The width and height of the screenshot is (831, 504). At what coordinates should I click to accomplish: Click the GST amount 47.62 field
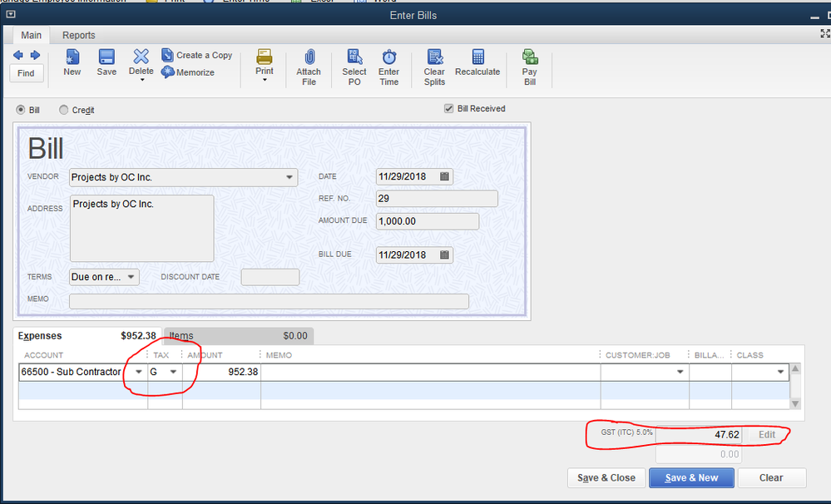(x=699, y=435)
